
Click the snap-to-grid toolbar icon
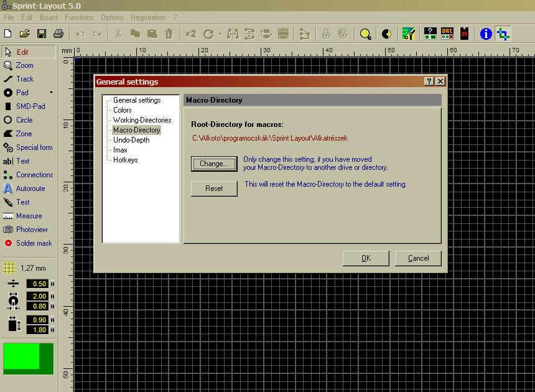pos(283,34)
